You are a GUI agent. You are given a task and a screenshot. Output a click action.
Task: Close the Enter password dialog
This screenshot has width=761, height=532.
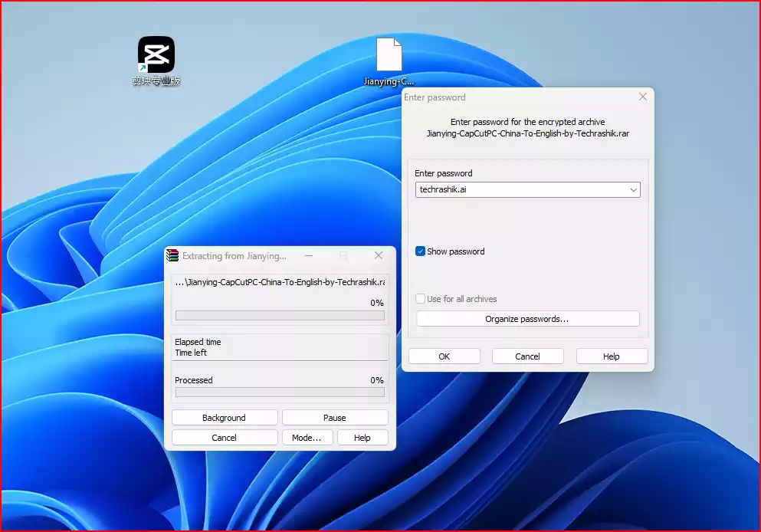click(642, 97)
